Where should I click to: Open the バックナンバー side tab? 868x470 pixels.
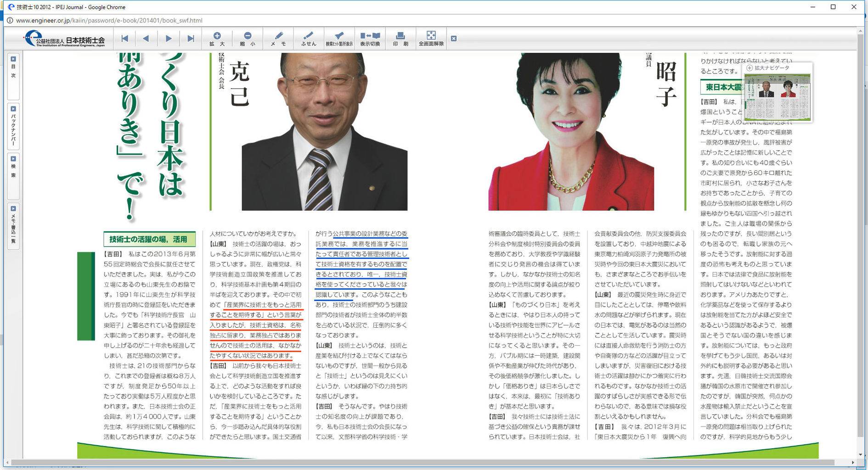(13, 127)
